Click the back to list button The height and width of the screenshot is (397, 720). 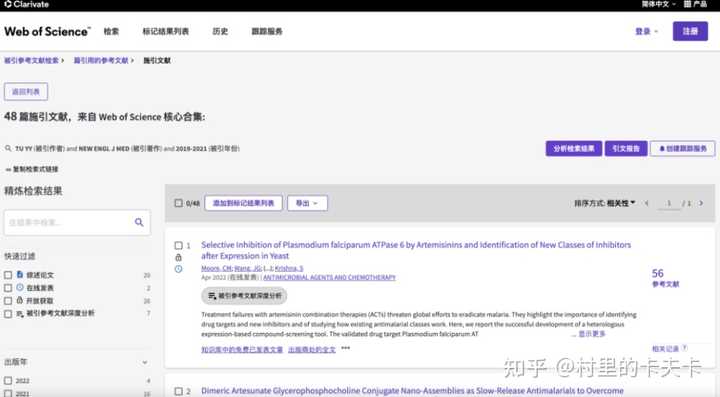point(26,91)
